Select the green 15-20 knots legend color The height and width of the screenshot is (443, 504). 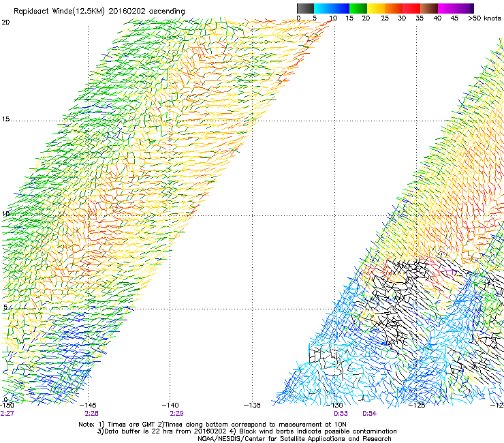point(358,8)
